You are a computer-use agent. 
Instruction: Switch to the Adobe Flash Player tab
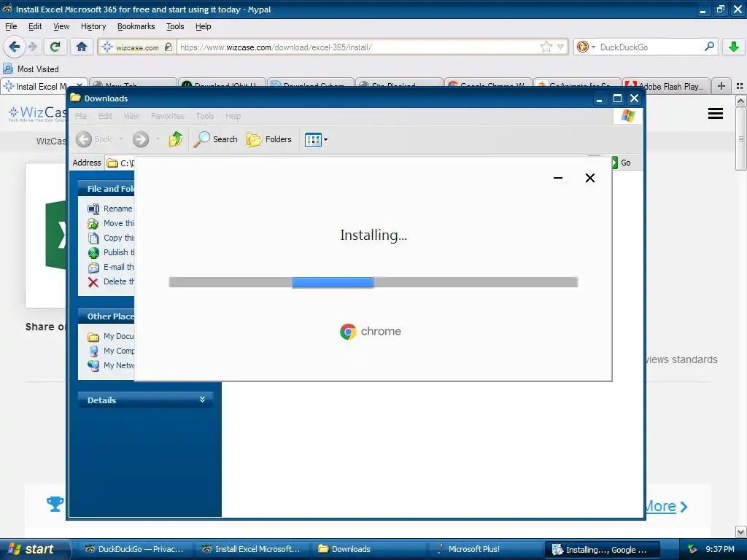[665, 86]
